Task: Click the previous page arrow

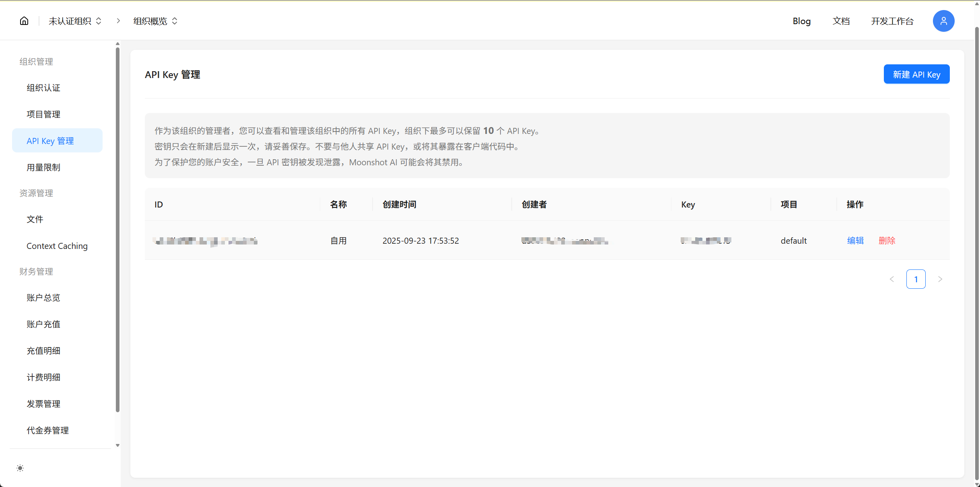Action: 892,279
